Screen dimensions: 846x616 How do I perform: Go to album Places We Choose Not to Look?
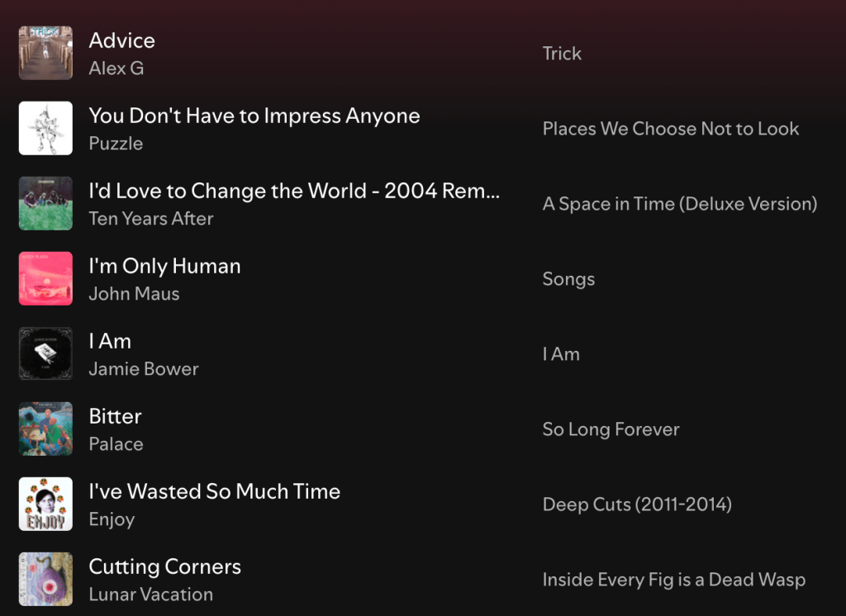[x=670, y=129]
